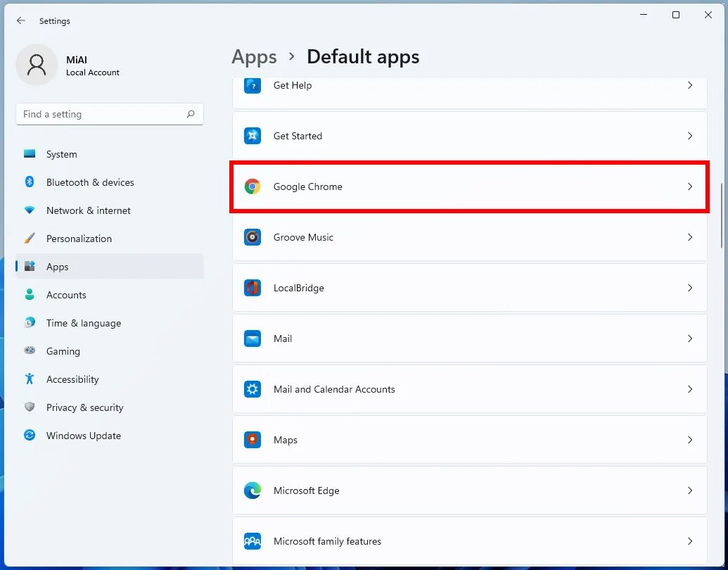The height and width of the screenshot is (570, 728).
Task: Click the Default apps page heading
Action: pos(363,57)
